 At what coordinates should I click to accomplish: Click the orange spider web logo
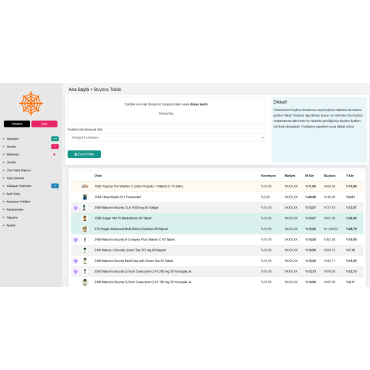[x=31, y=103]
